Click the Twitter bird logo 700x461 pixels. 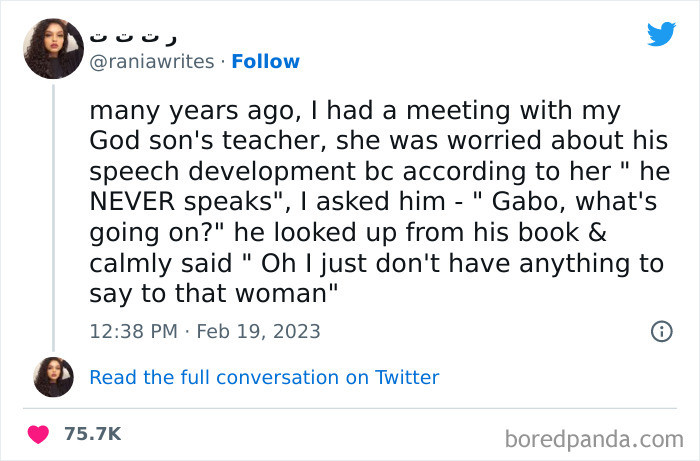[x=661, y=34]
